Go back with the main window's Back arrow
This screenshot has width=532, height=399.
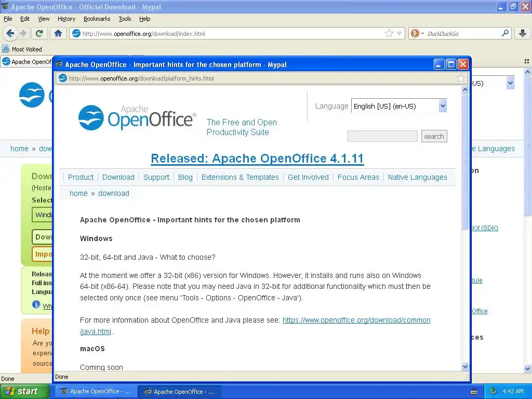coord(10,33)
